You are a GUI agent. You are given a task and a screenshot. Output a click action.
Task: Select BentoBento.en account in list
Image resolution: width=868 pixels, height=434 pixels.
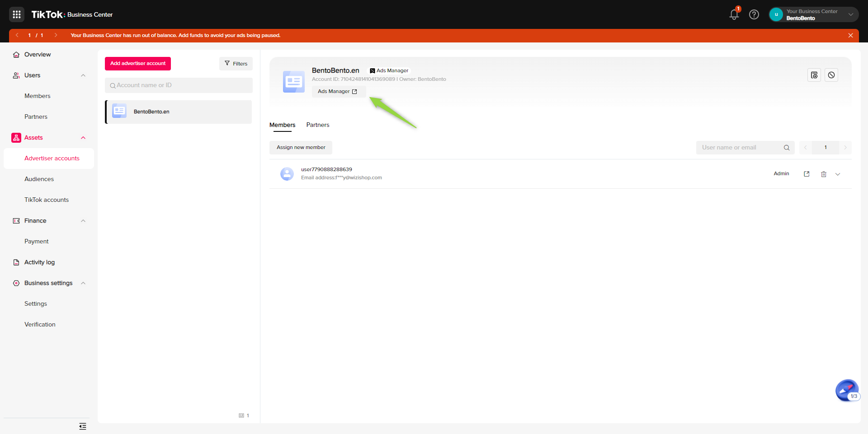179,112
